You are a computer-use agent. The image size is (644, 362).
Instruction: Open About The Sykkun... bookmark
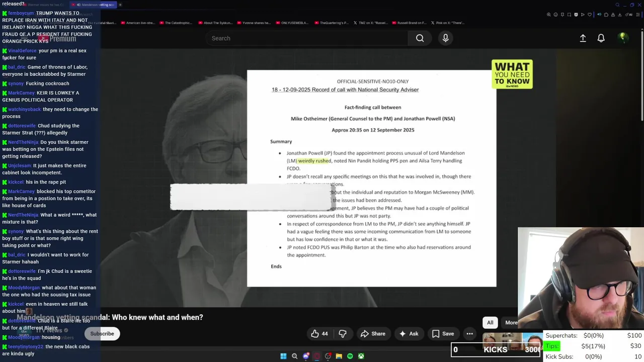coord(215,23)
